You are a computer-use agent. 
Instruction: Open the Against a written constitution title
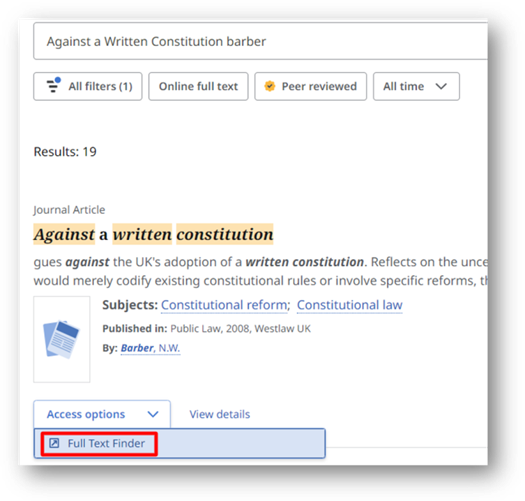[x=153, y=234]
